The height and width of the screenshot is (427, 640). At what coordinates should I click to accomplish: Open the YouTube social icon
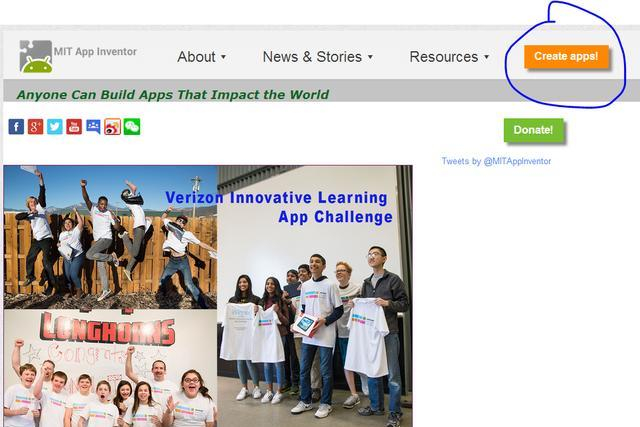pos(74,127)
